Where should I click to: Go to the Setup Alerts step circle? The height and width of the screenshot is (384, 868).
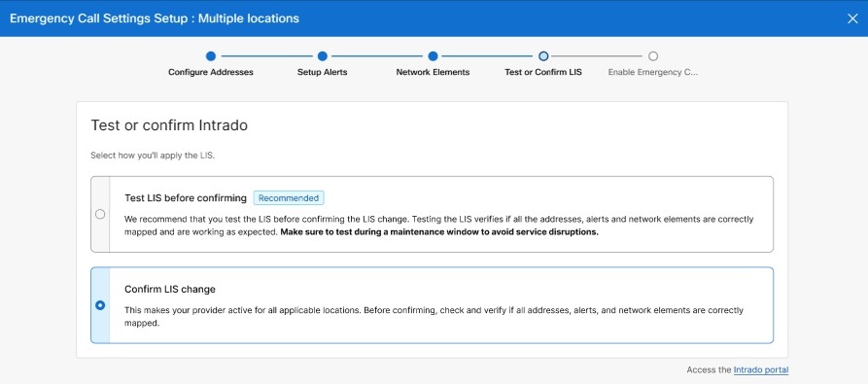pyautogui.click(x=322, y=55)
